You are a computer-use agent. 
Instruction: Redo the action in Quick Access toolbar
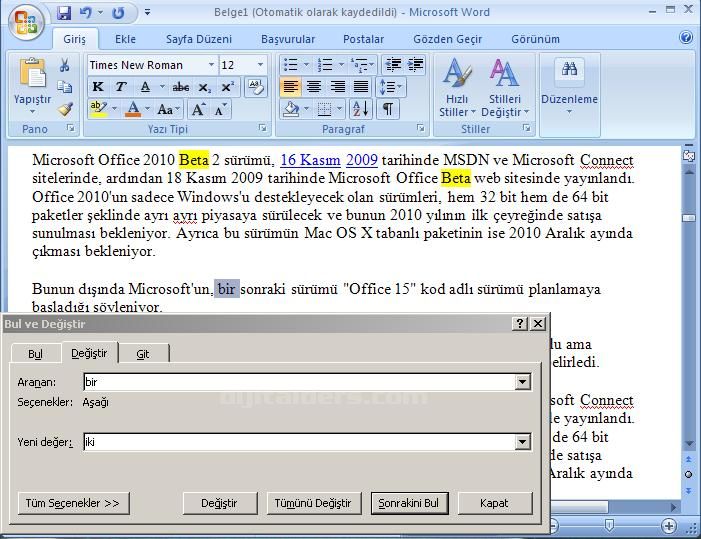click(118, 13)
